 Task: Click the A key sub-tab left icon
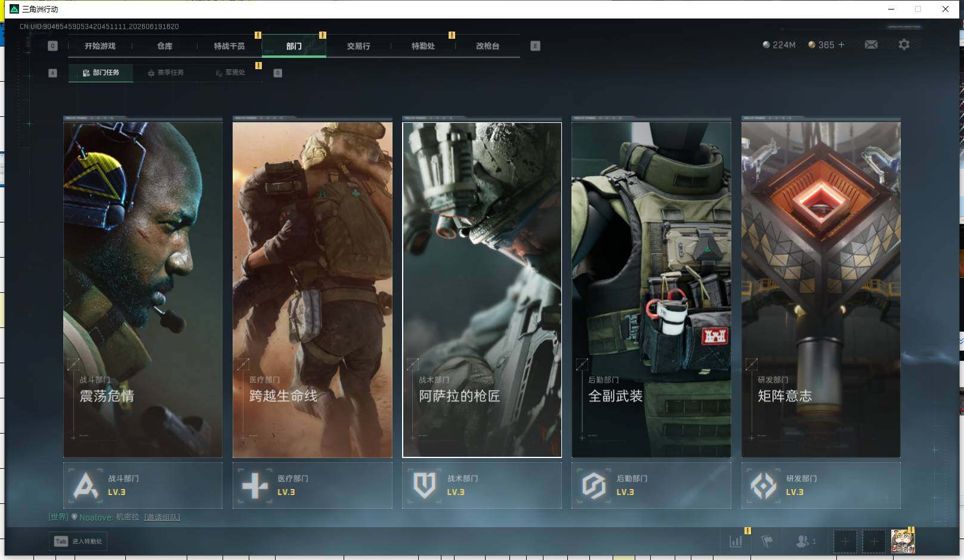click(52, 73)
